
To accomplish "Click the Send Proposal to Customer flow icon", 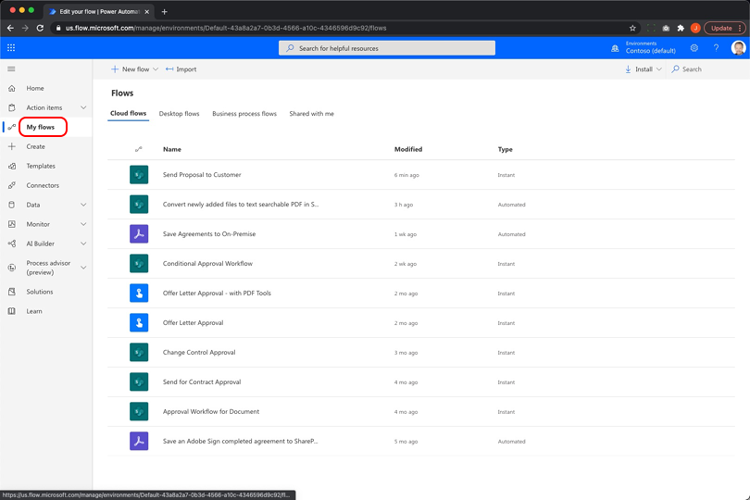I will point(139,175).
